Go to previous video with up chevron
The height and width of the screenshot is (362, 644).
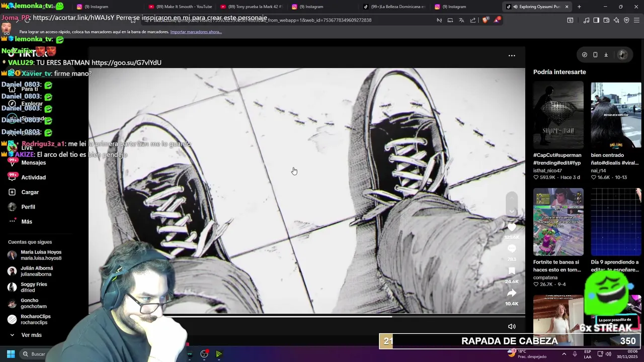tap(512, 197)
